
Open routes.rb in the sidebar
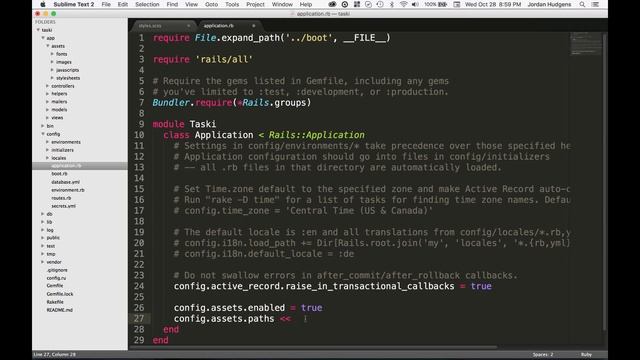click(61, 198)
